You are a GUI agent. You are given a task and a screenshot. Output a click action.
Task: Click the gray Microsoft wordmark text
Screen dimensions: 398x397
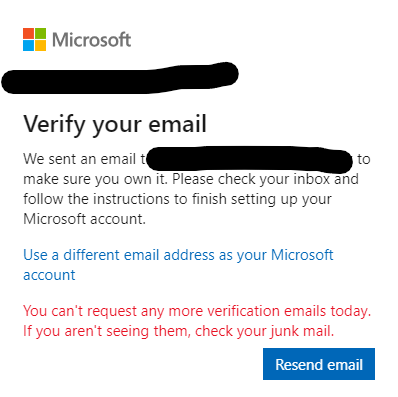tap(92, 40)
